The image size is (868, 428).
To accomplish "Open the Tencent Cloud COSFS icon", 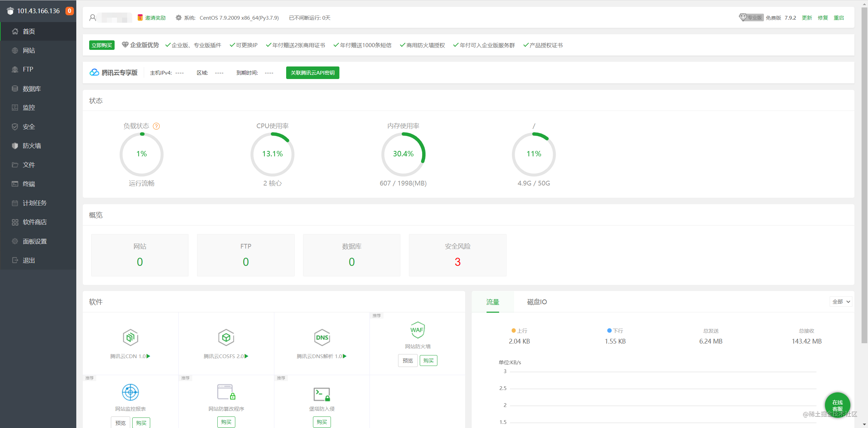I will coord(226,337).
